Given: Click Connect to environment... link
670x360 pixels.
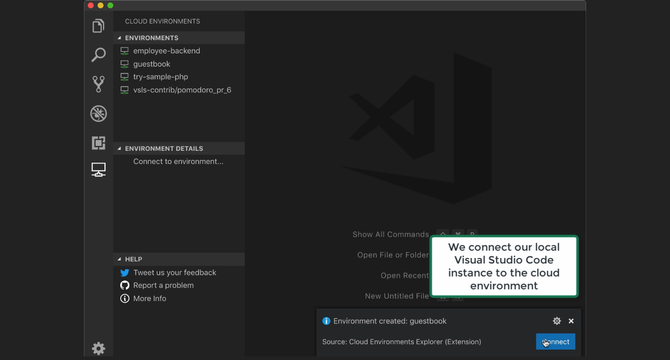Looking at the screenshot, I should pyautogui.click(x=178, y=161).
